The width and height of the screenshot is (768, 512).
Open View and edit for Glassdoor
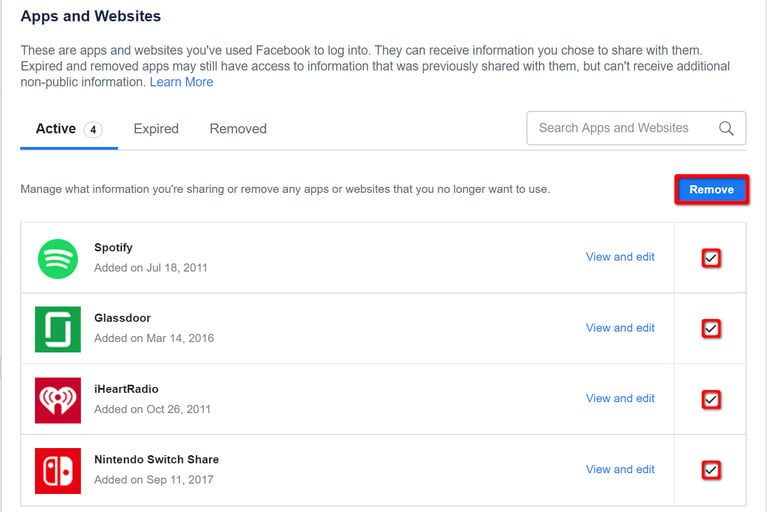click(x=620, y=328)
